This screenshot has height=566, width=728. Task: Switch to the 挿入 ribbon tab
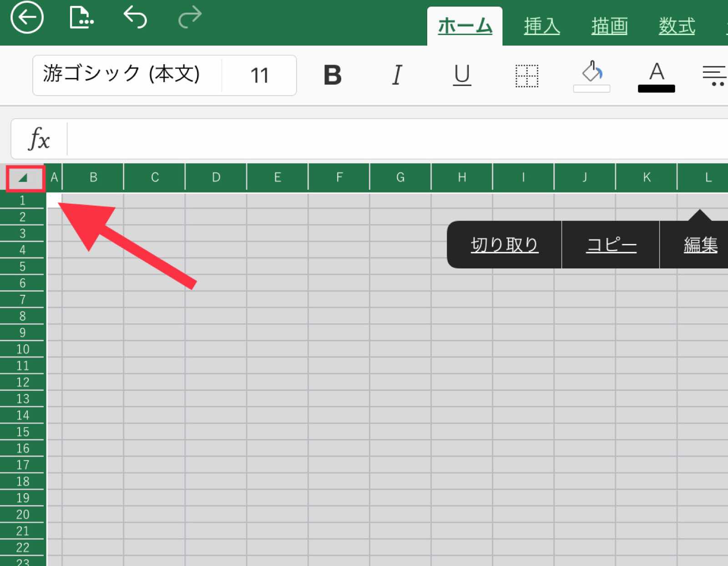pos(542,26)
